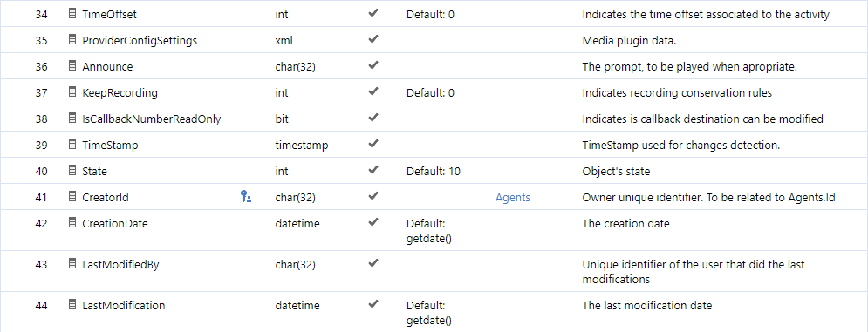
Task: Click the column icon next to LastModification
Action: (x=72, y=304)
